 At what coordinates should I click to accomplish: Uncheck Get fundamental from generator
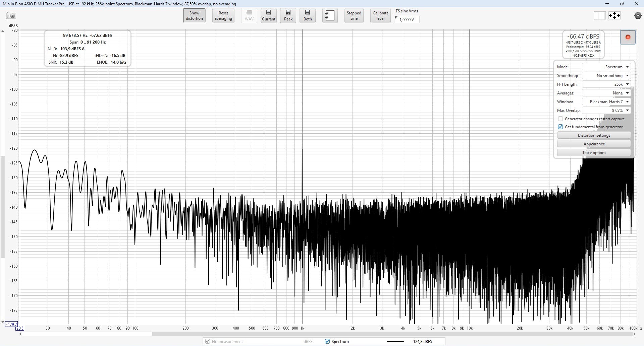tap(560, 127)
